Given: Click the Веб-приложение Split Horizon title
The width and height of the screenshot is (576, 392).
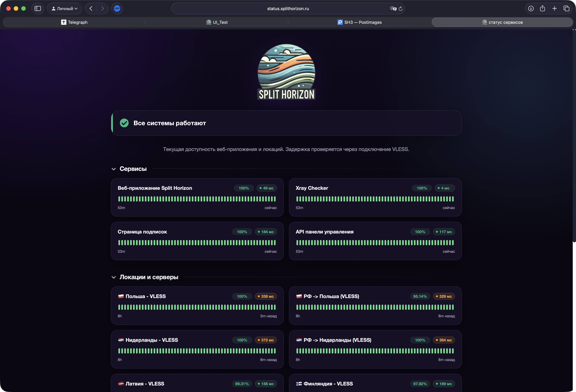Looking at the screenshot, I should point(155,188).
